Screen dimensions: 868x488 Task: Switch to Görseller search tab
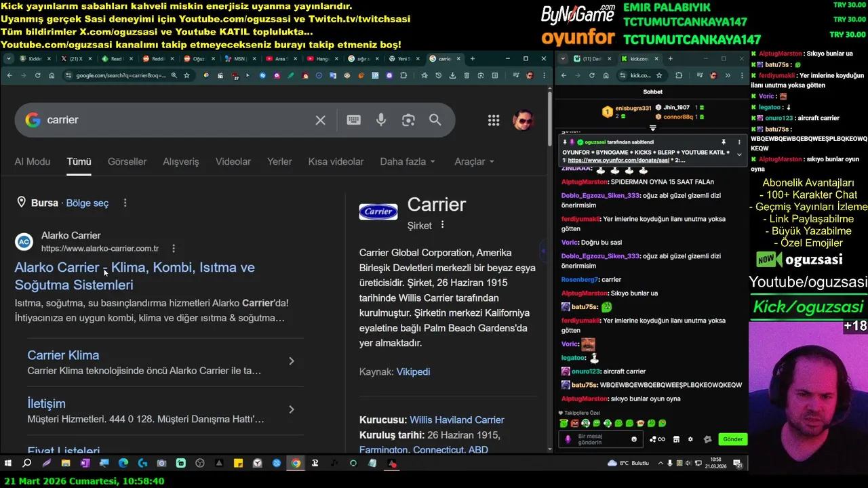pos(127,161)
